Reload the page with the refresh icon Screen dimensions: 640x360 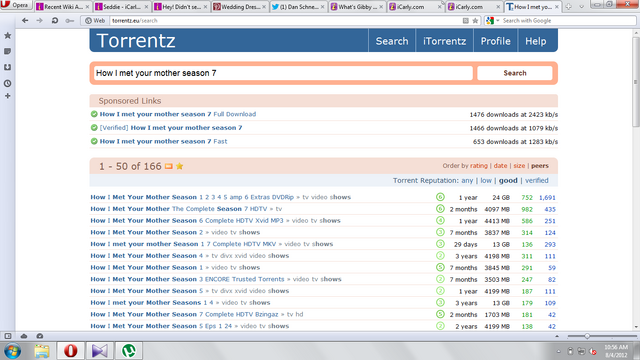(55, 20)
